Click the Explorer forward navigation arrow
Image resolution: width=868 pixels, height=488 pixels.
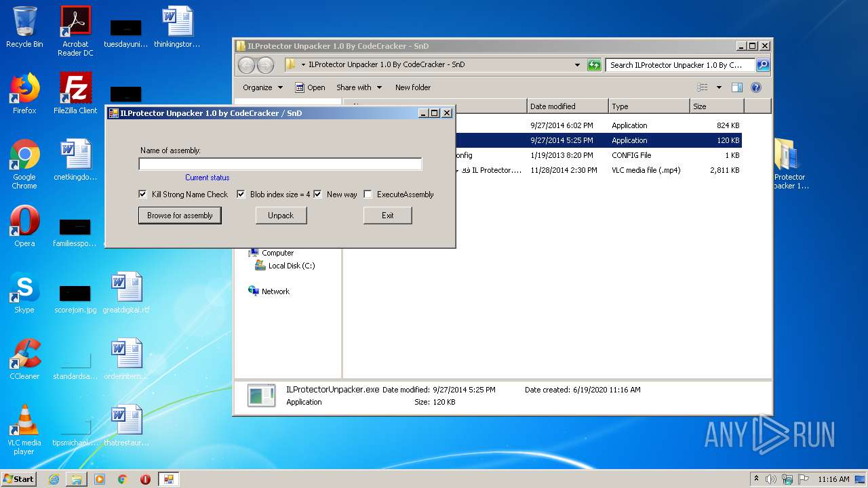[x=266, y=65]
